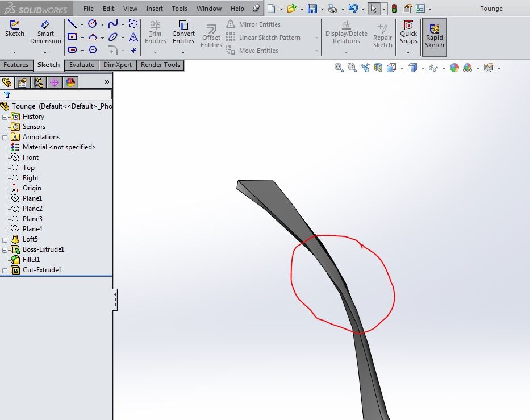Select the Spline sketch tool

coord(113,24)
